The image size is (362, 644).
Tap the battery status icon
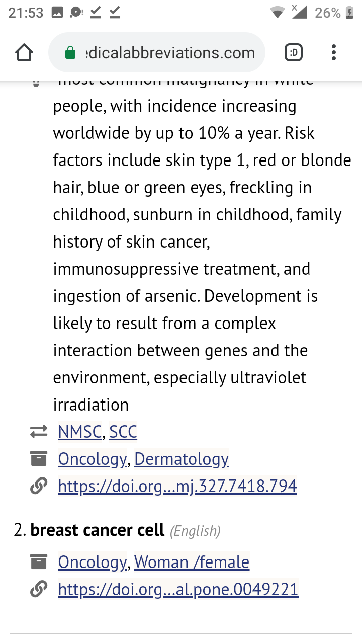tap(350, 13)
